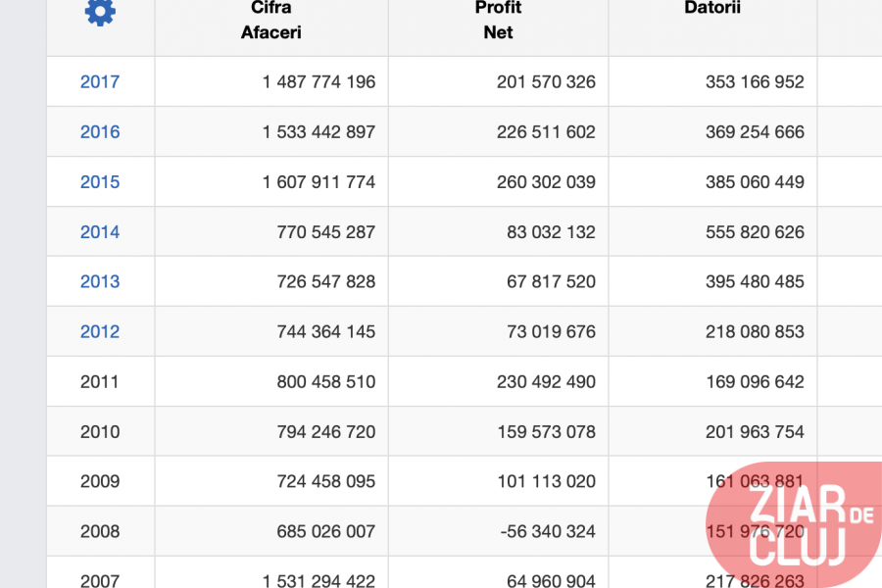Image resolution: width=882 pixels, height=588 pixels.
Task: Click the Profit Net column header
Action: 498,20
